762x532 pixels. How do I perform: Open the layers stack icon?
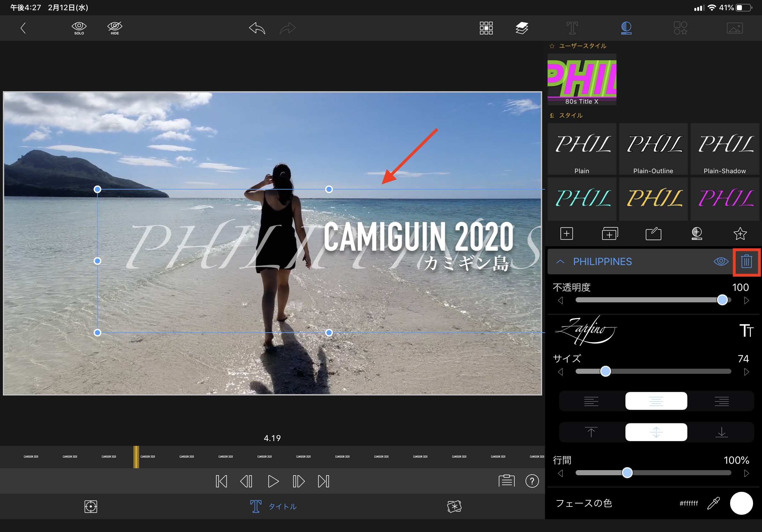pos(522,28)
